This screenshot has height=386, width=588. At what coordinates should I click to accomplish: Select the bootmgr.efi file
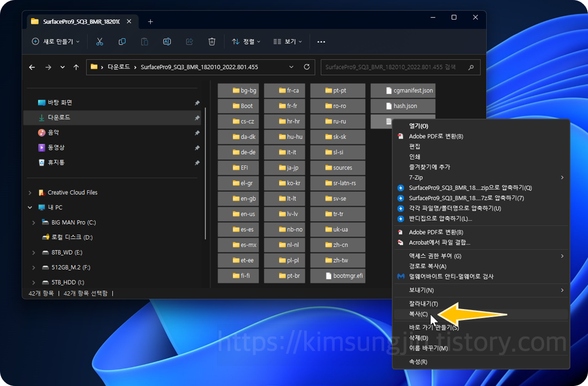click(338, 276)
